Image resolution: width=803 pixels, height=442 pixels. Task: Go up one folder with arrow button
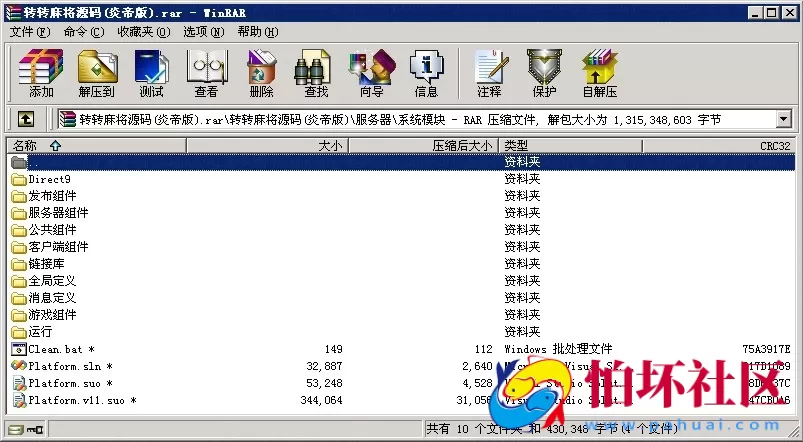(26, 119)
